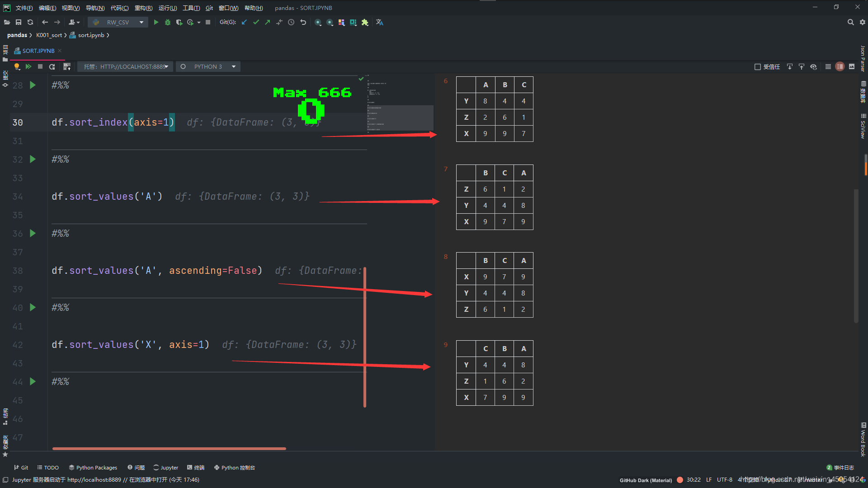
Task: Click the Run Cell button on line 32
Action: pyautogui.click(x=33, y=159)
